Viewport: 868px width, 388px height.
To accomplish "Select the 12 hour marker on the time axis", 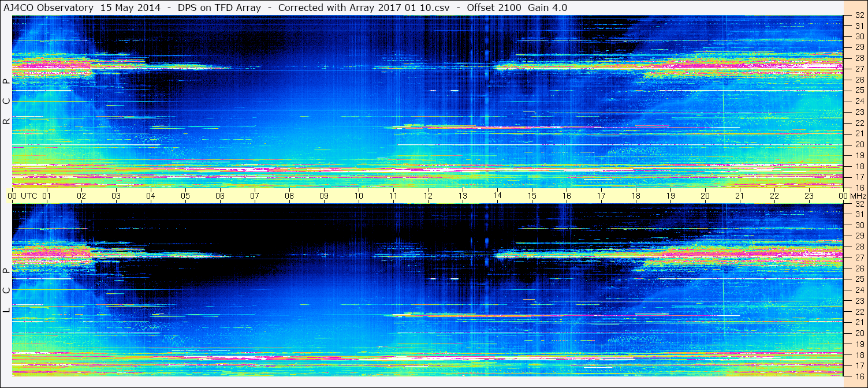I will click(x=428, y=196).
